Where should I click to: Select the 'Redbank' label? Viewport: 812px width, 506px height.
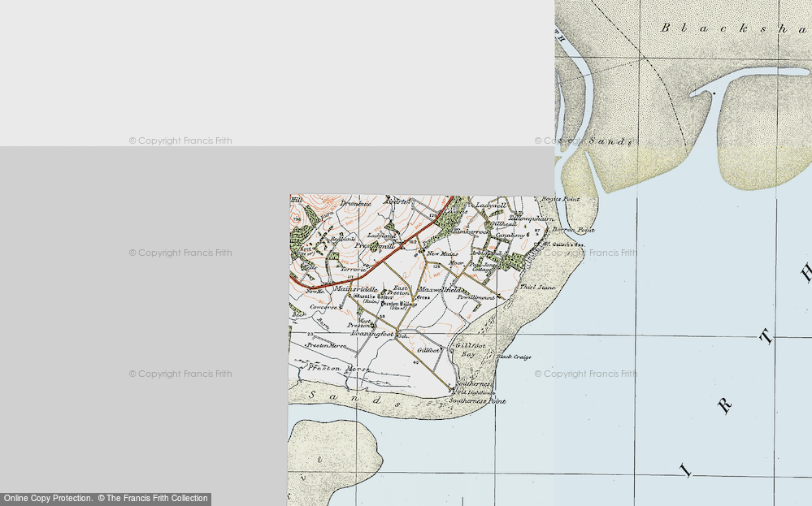(x=341, y=239)
